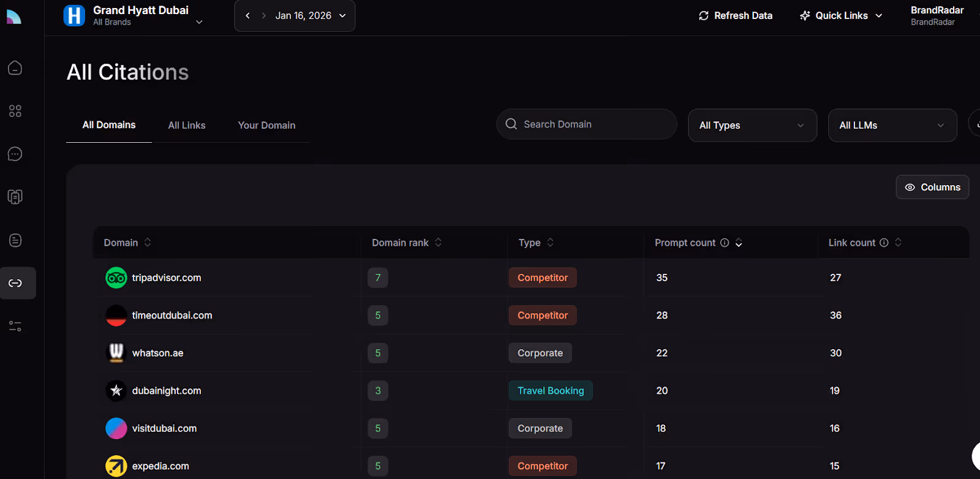Screen dimensions: 980x479
Task: Open the All LLMs filter dropdown
Action: (x=892, y=126)
